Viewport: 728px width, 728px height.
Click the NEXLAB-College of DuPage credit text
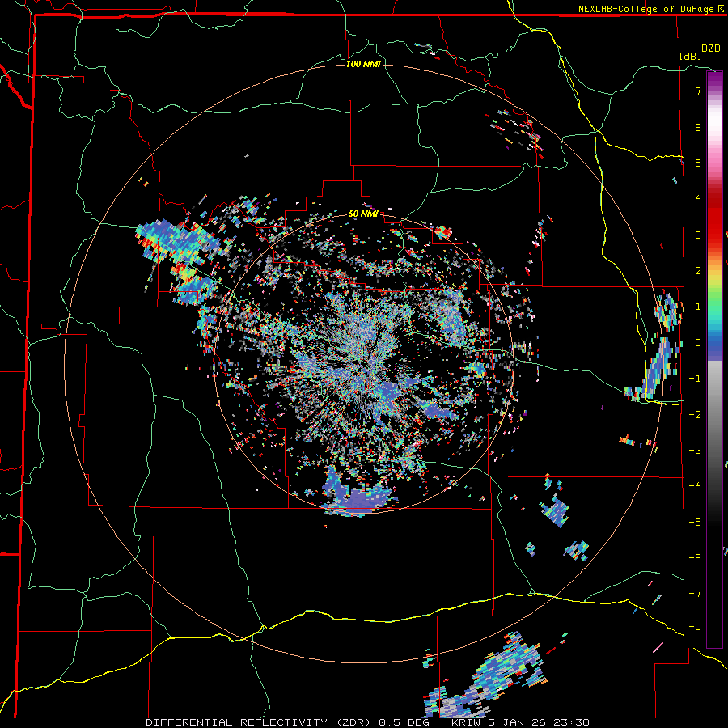[646, 9]
